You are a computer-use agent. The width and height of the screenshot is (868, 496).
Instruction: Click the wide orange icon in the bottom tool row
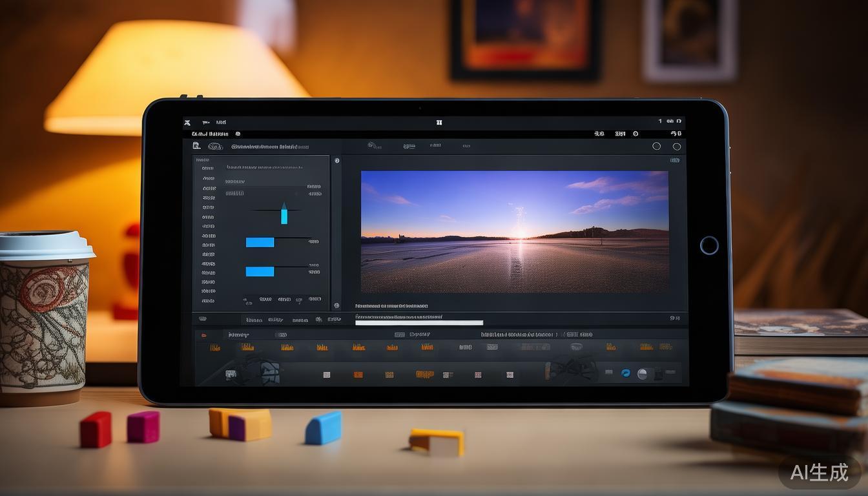424,374
